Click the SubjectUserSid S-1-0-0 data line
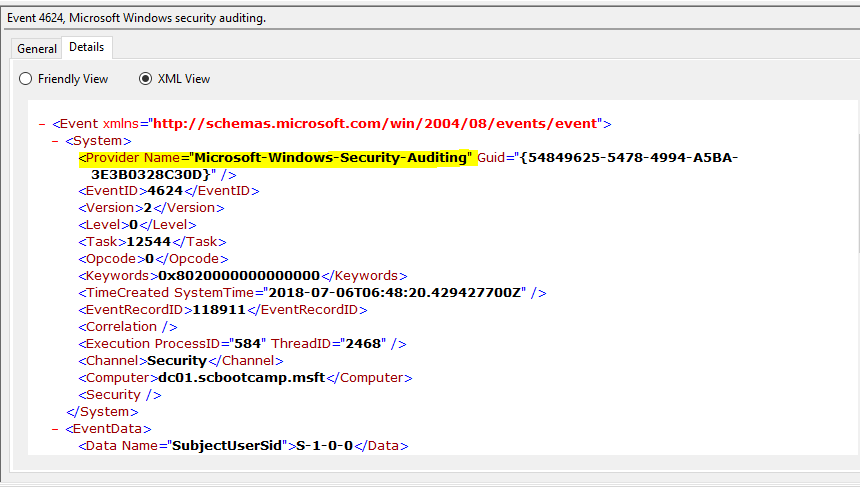 click(244, 446)
